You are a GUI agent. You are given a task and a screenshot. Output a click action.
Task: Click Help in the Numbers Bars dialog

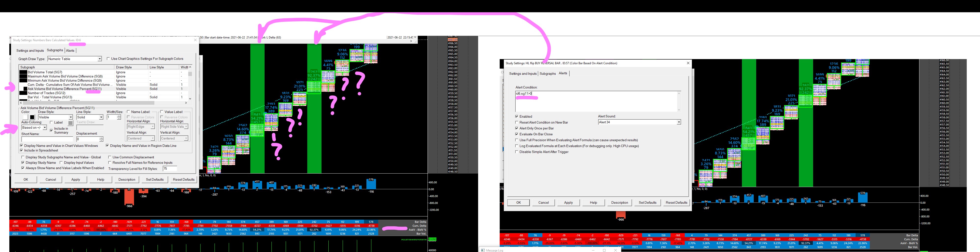[101, 179]
